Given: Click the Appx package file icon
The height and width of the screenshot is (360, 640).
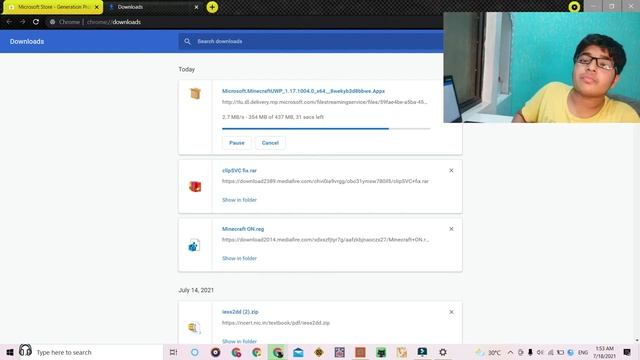Looking at the screenshot, I should coord(195,93).
